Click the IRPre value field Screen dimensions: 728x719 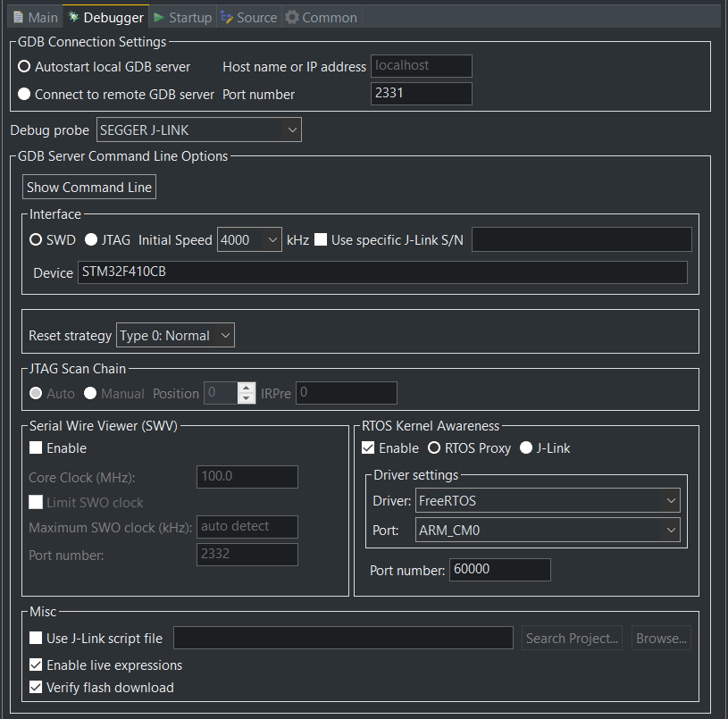[x=347, y=393]
